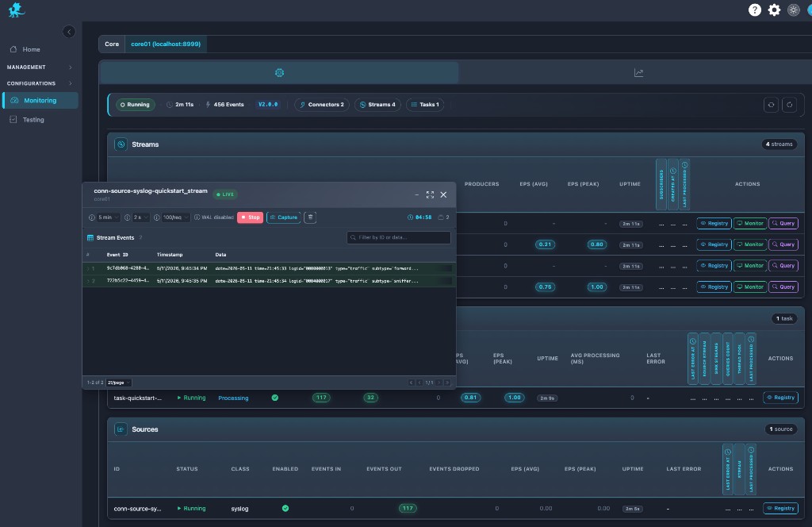Click the Capture button
Image resolution: width=812 pixels, height=527 pixels.
(284, 217)
